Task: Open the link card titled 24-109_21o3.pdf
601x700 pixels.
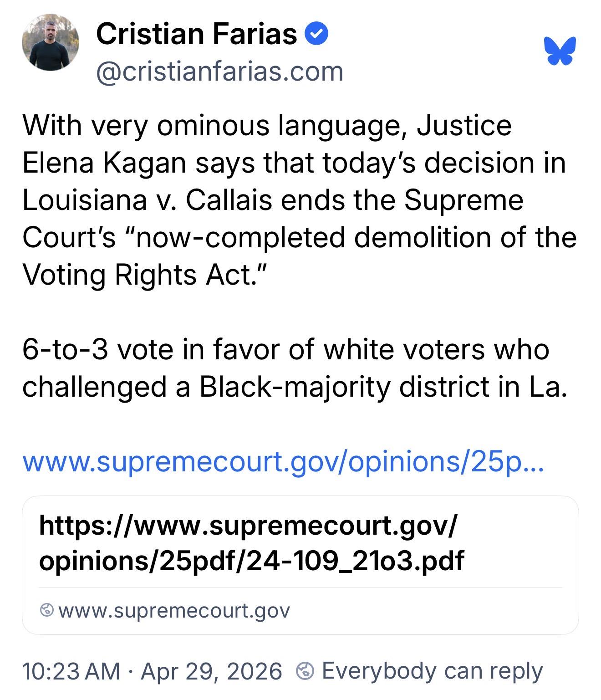Action: 251,542
